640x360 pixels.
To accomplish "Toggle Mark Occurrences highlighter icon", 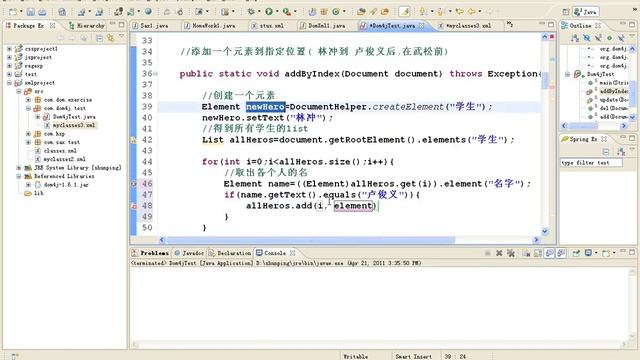I will pos(404,12).
